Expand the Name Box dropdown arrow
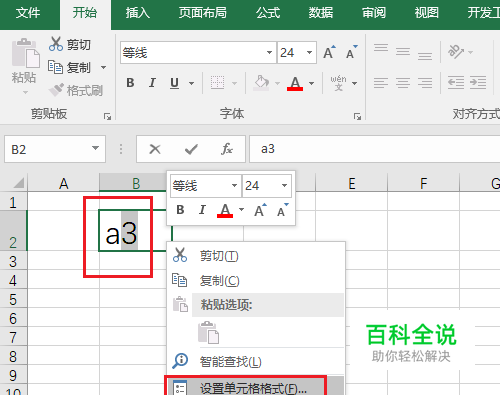The height and width of the screenshot is (395, 500). (95, 148)
